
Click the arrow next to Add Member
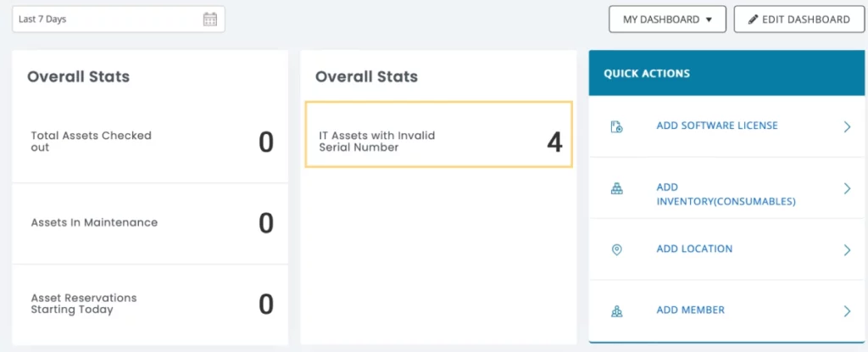point(847,311)
